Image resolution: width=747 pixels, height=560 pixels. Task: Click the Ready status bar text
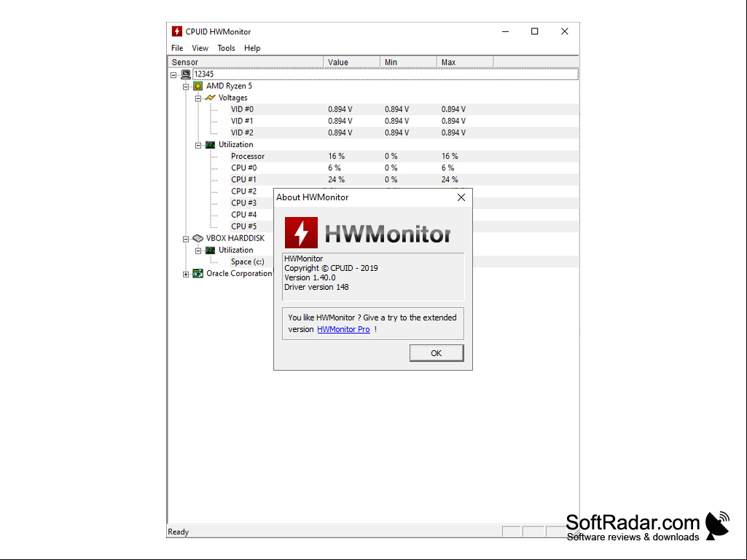point(178,532)
